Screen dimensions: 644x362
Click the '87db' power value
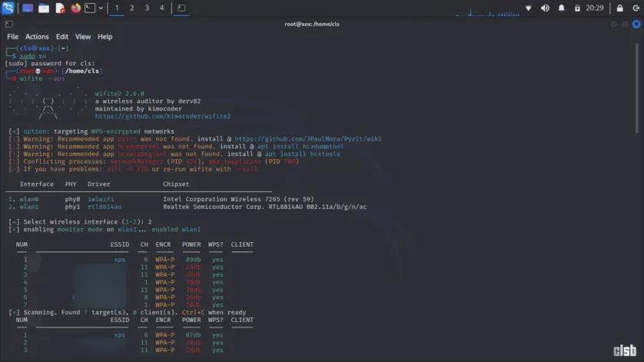193,335
